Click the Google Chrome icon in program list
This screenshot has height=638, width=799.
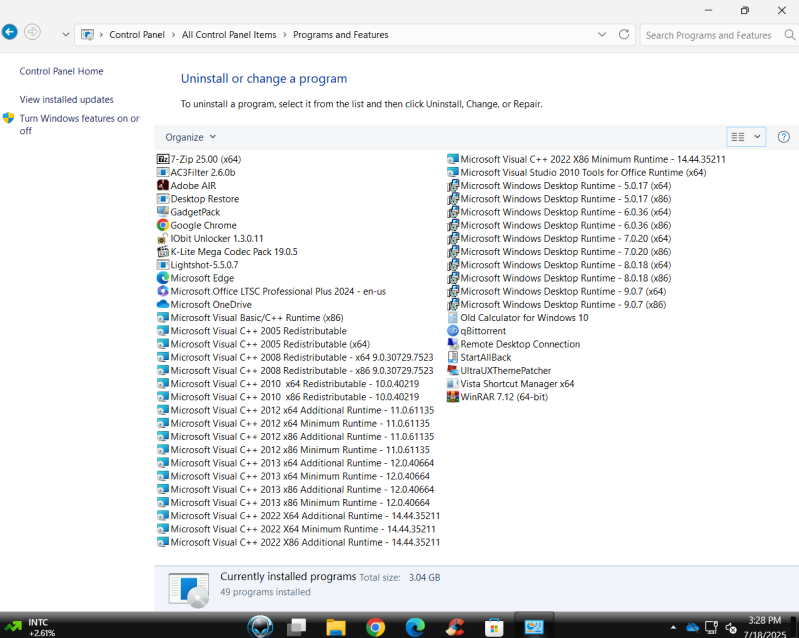(x=163, y=225)
